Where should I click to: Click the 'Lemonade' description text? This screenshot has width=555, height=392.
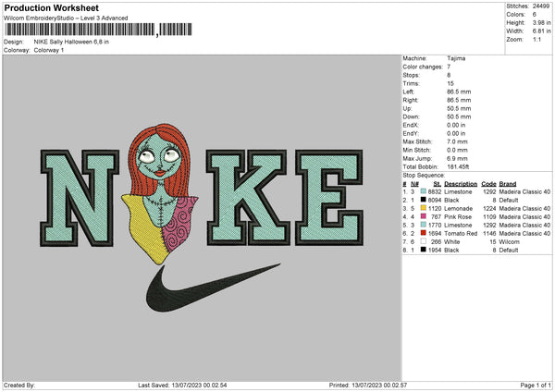(x=459, y=208)
